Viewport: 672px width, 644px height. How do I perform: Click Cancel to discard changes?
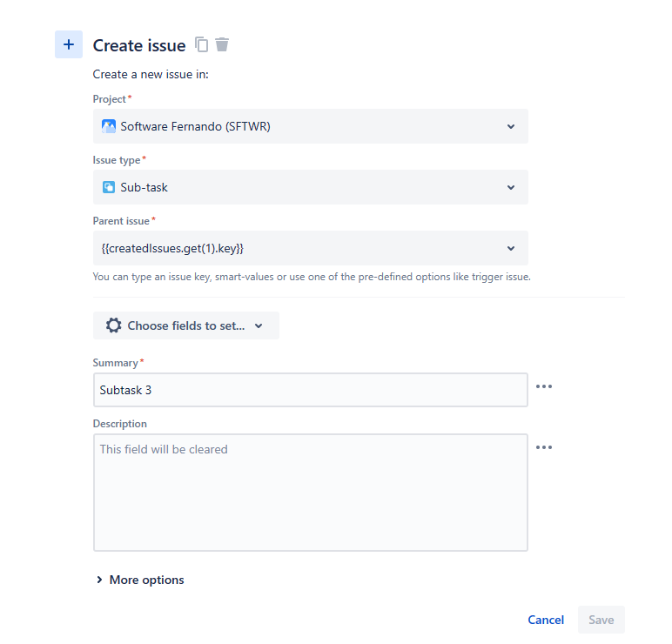(x=546, y=620)
